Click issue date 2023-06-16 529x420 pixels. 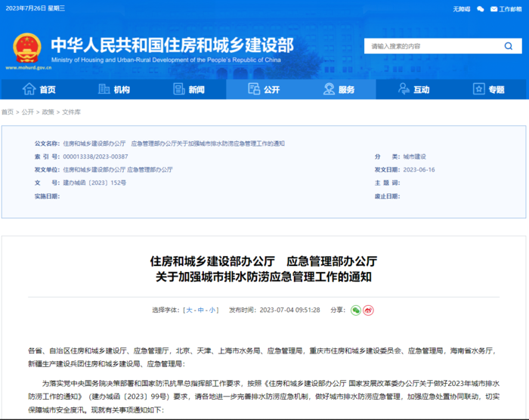[419, 170]
